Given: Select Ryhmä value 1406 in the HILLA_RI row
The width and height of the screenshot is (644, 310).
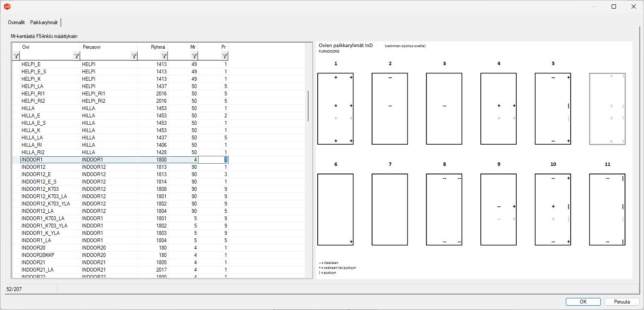Looking at the screenshot, I should click(x=153, y=145).
